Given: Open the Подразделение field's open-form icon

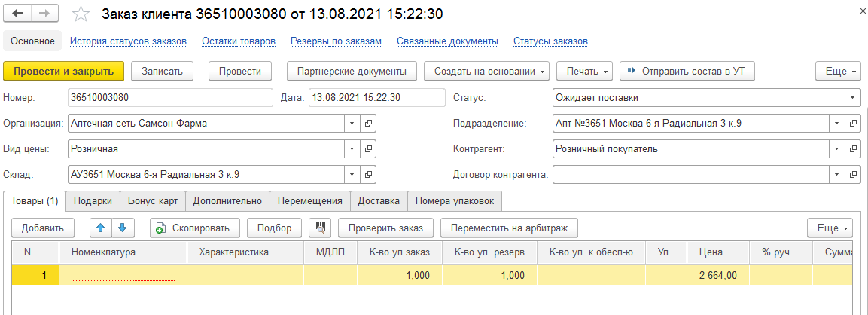Looking at the screenshot, I should (853, 124).
